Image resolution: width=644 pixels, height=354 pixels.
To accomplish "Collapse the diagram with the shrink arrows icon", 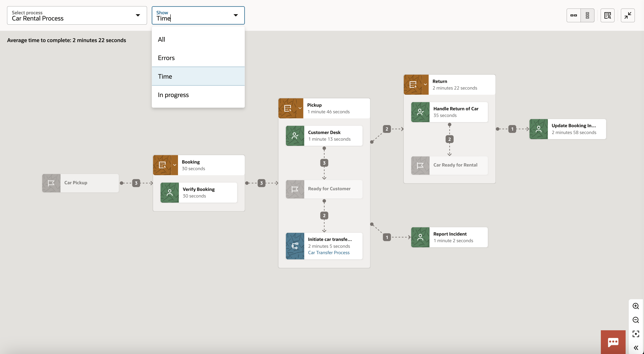I will [628, 15].
